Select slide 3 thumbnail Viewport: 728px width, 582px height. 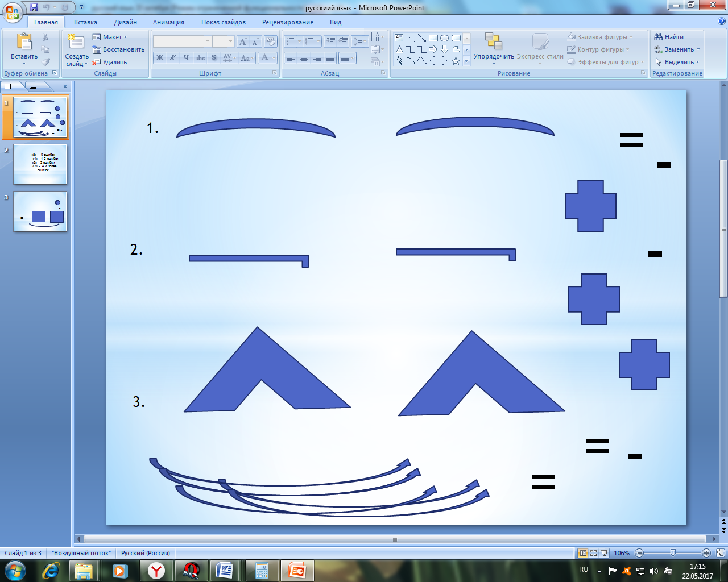[x=40, y=211]
